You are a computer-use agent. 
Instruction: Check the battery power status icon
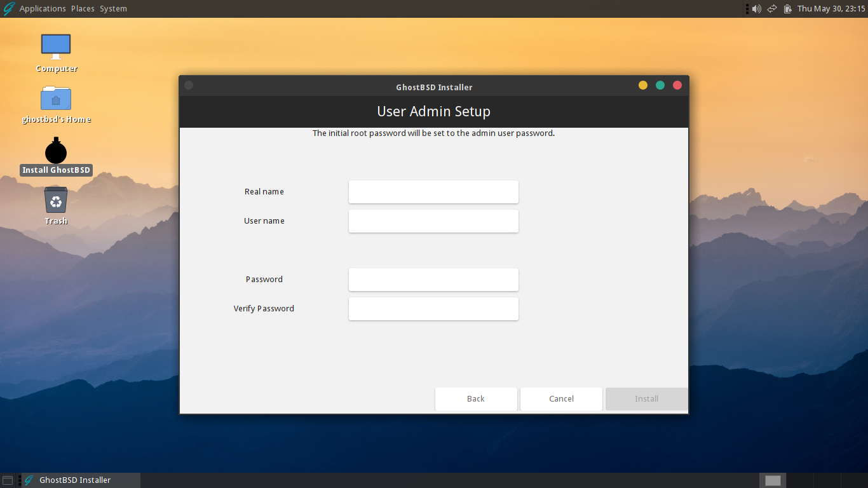788,9
